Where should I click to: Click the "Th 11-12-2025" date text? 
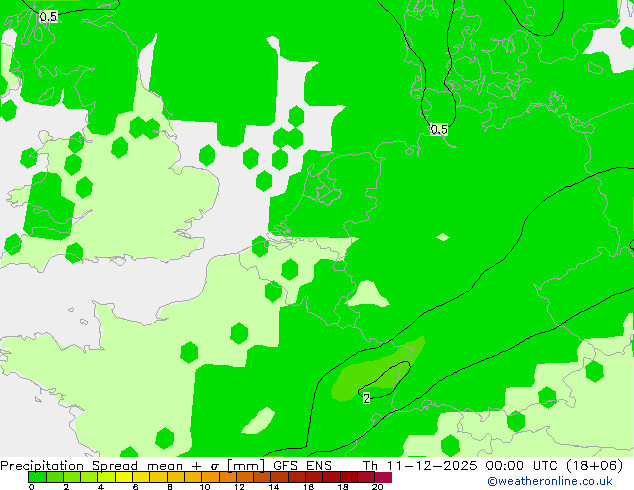[x=420, y=466]
